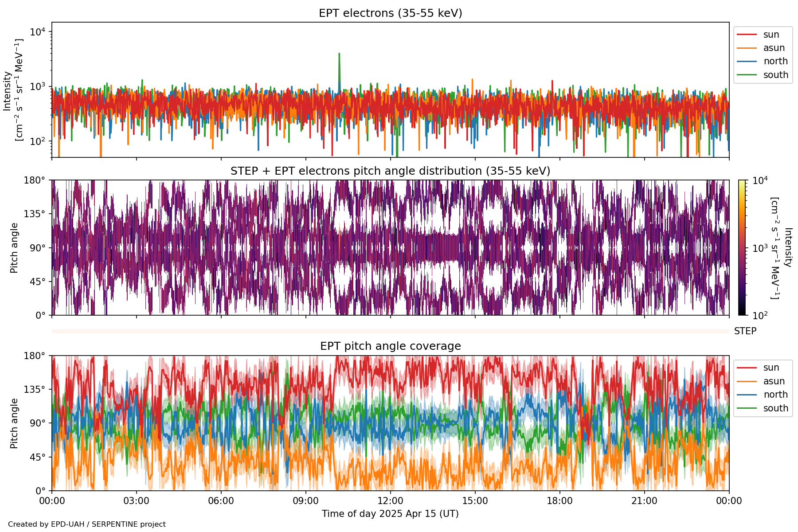This screenshot has height=532, width=798.
Task: Click the EPT electrons (35-55 keV) title
Action: pyautogui.click(x=390, y=13)
